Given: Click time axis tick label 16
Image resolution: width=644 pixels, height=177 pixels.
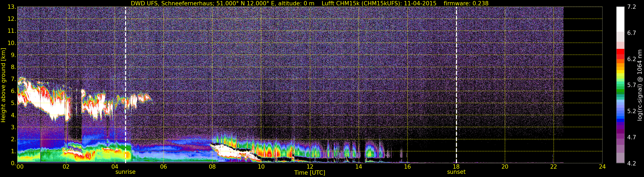Looking at the screenshot, I should (x=407, y=167).
